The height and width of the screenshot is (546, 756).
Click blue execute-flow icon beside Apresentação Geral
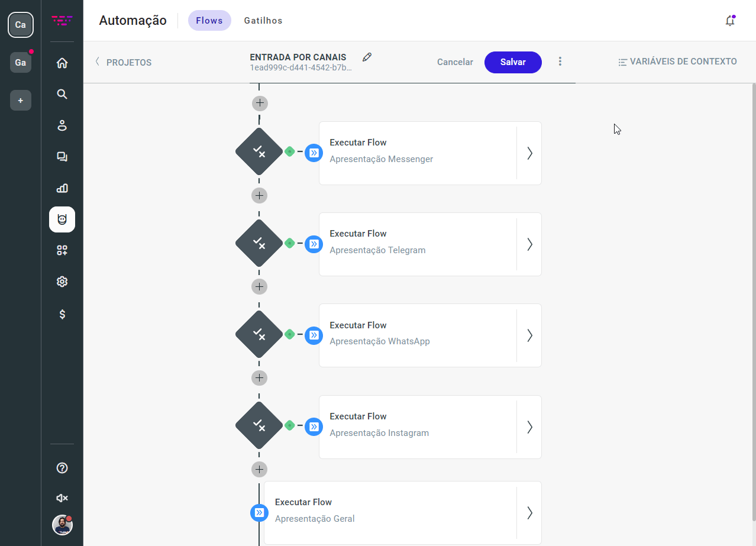tap(259, 512)
